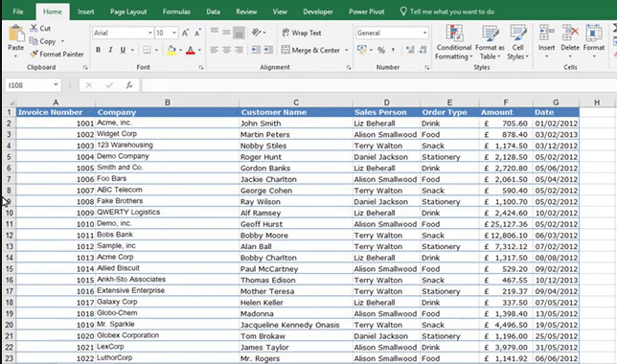This screenshot has width=617, height=364.
Task: Click the Increase Font Size icon
Action: [x=185, y=33]
